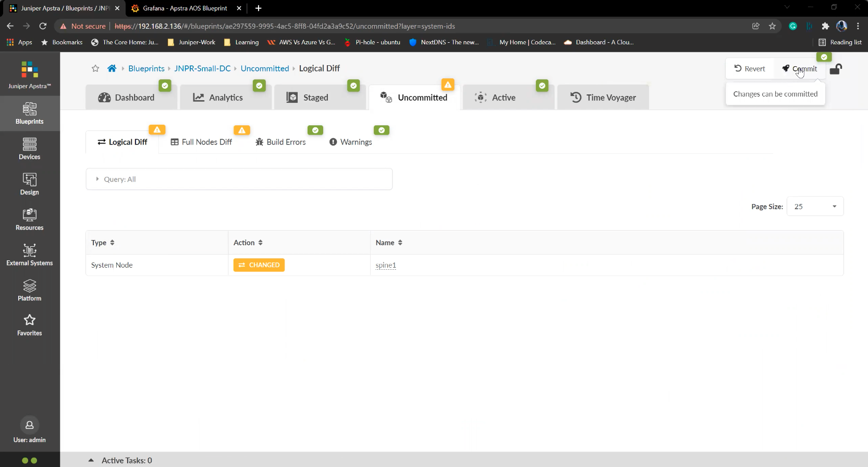Open Platform section in sidebar
This screenshot has height=467, width=868.
[x=30, y=290]
